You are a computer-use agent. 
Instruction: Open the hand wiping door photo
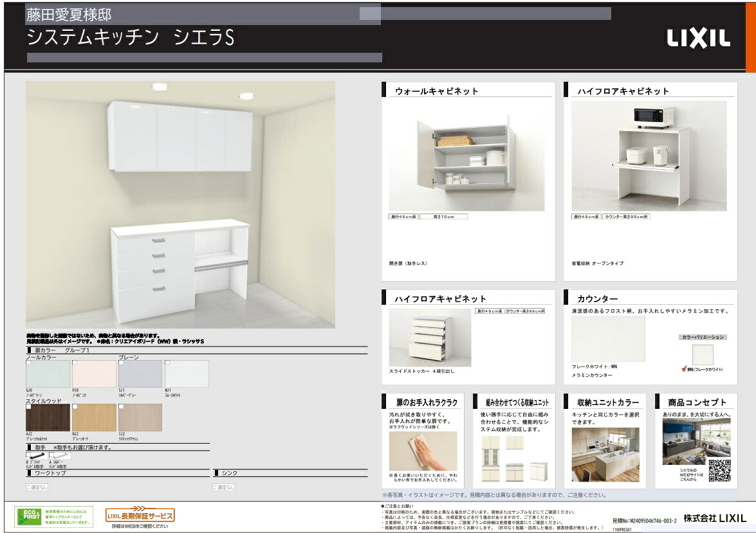(x=423, y=451)
